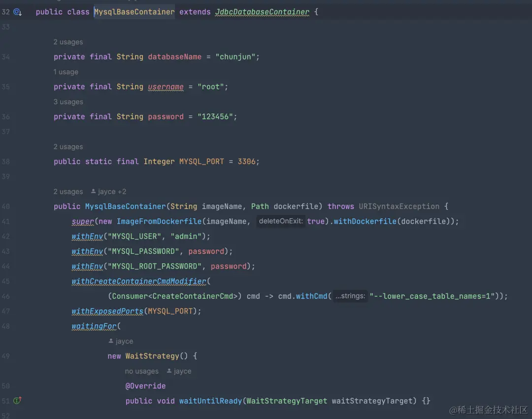Click the subclasses gutter icon at line 32

tap(17, 12)
